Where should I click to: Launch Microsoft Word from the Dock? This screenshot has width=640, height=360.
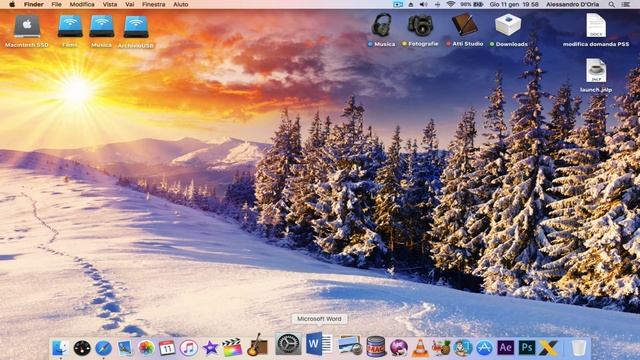[x=319, y=344]
